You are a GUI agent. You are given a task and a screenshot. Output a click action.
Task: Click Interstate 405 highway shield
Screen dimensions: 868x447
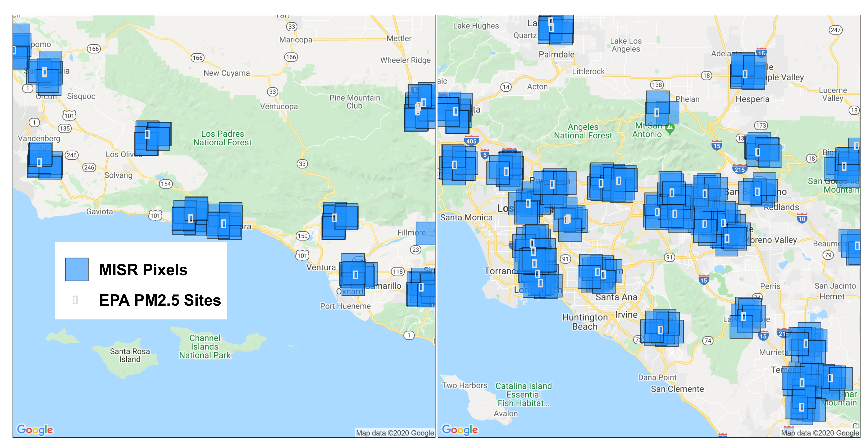(471, 141)
